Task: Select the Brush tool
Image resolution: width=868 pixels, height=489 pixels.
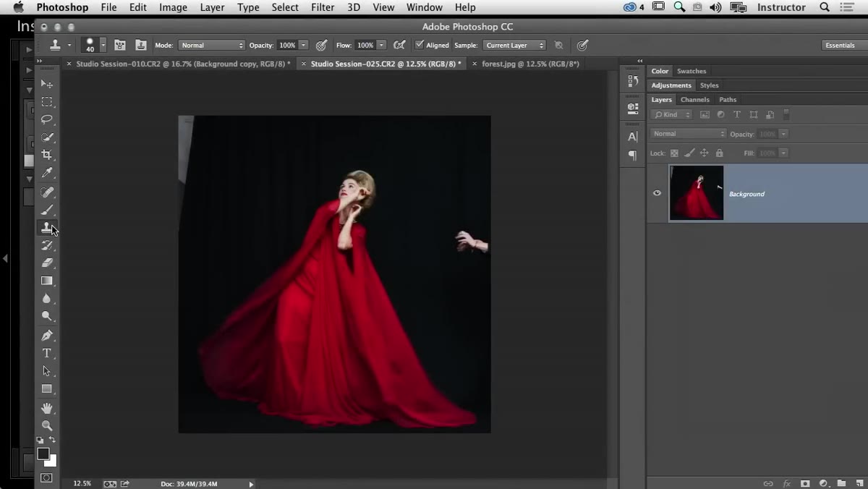Action: pos(47,210)
